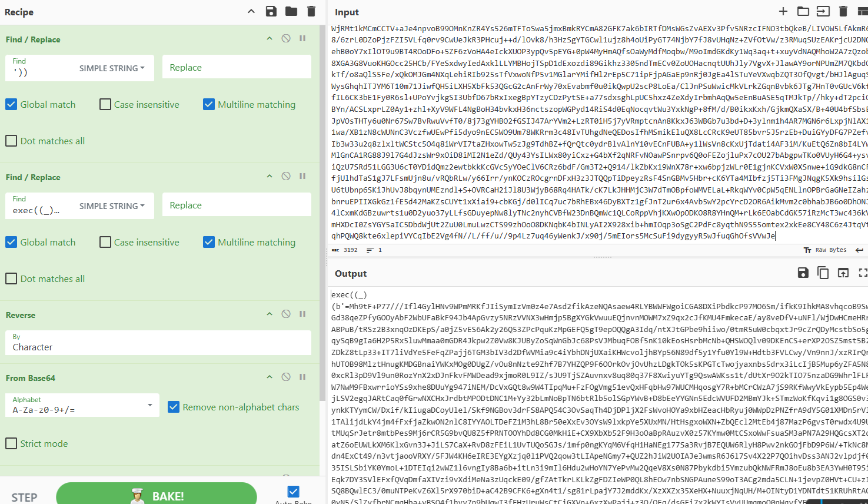Click the STEP button
Viewport: 868px width, 504px height.
(x=24, y=498)
